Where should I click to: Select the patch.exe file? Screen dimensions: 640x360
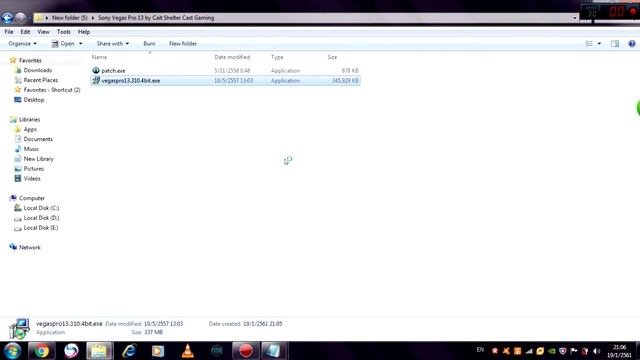[113, 71]
